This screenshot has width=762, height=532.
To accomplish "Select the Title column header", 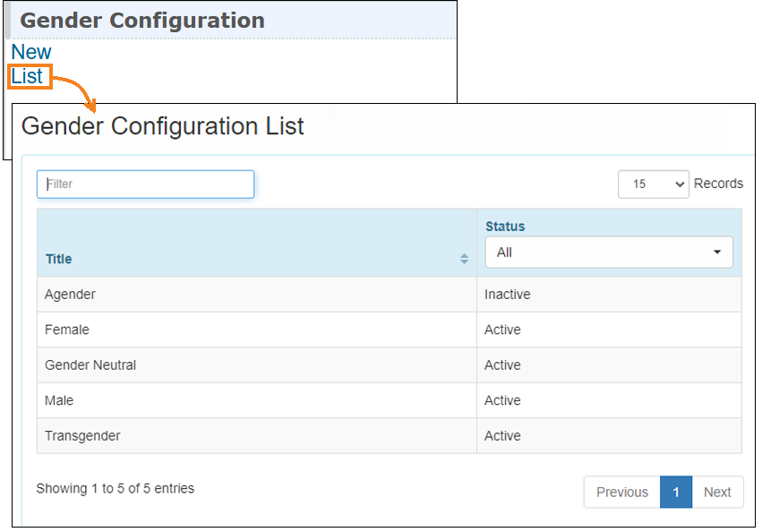I will [59, 259].
